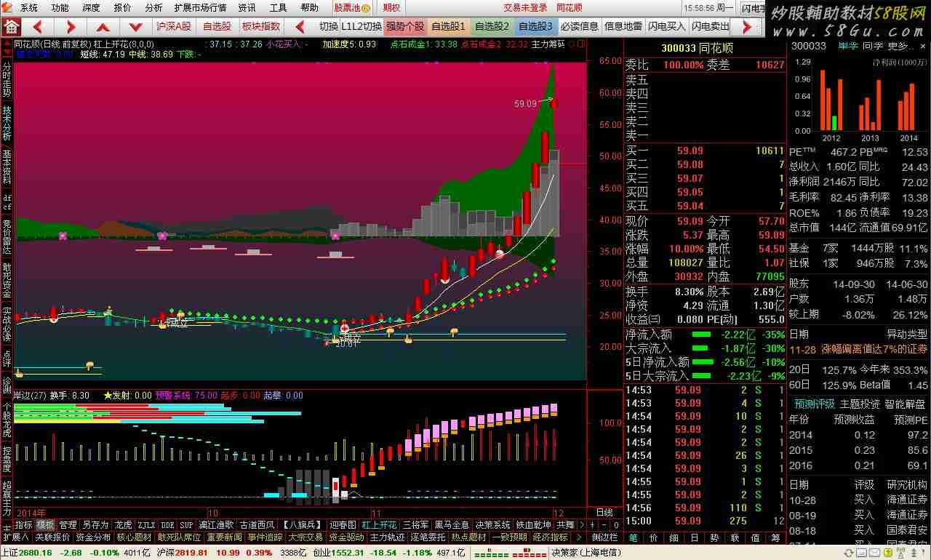This screenshot has width=931, height=560.
Task: Select the 龙虎 indicator tab
Action: pyautogui.click(x=124, y=524)
